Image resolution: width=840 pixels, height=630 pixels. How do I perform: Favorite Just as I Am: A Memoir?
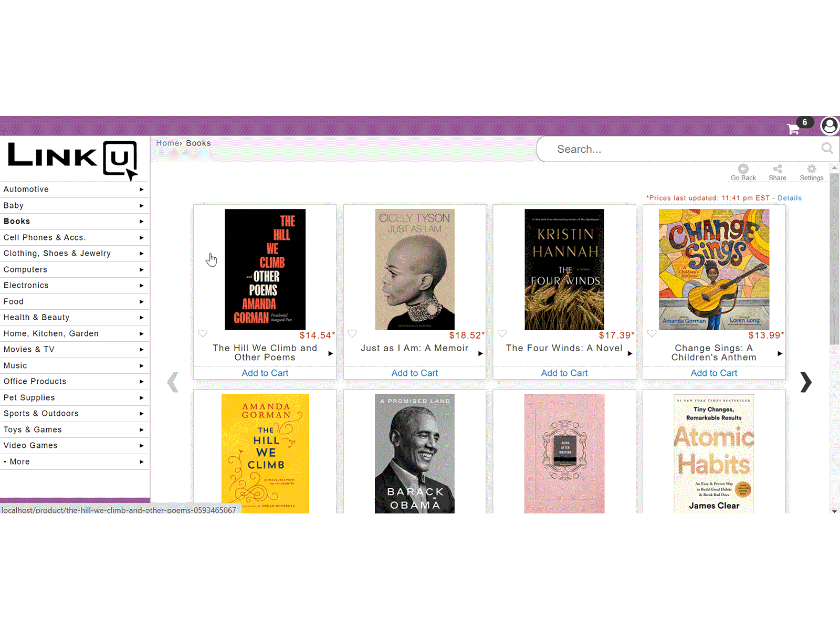pyautogui.click(x=353, y=333)
